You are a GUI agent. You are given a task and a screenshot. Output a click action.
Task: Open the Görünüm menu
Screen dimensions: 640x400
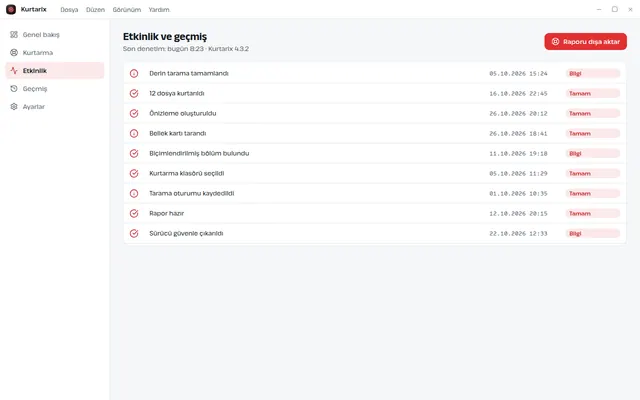127,9
